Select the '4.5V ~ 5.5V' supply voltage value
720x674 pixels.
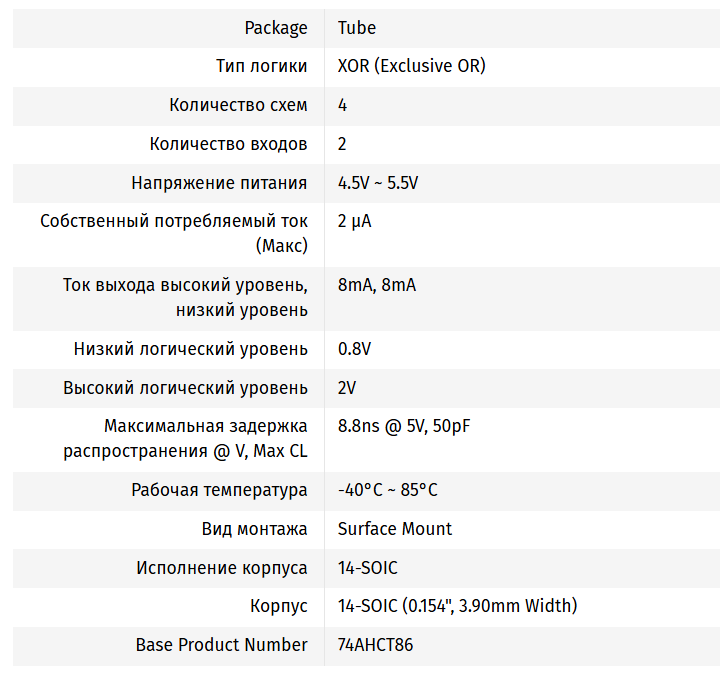(x=378, y=183)
